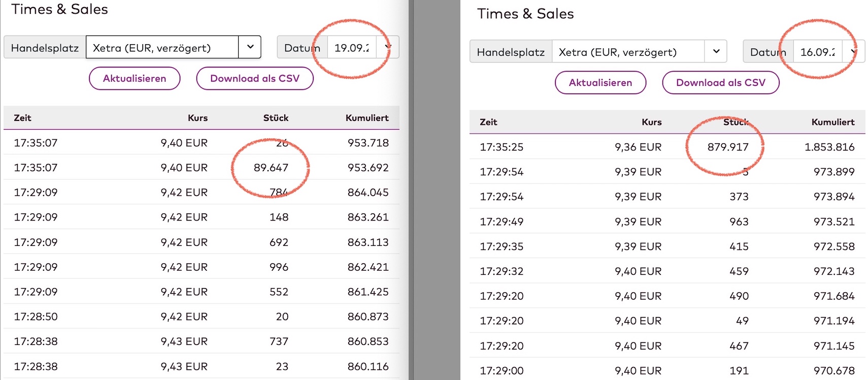Open Handelsplatz dropdown in right panel
868x380 pixels.
tap(716, 51)
